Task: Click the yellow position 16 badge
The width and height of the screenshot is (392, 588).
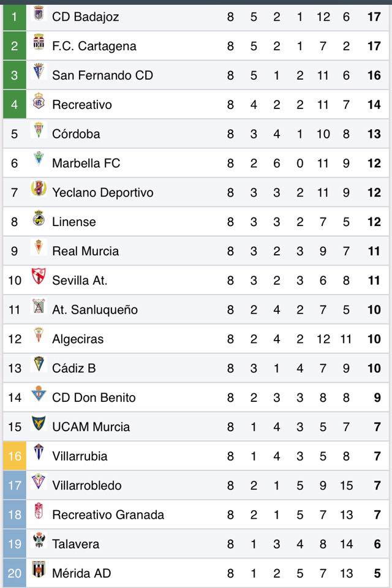Action: tap(15, 456)
